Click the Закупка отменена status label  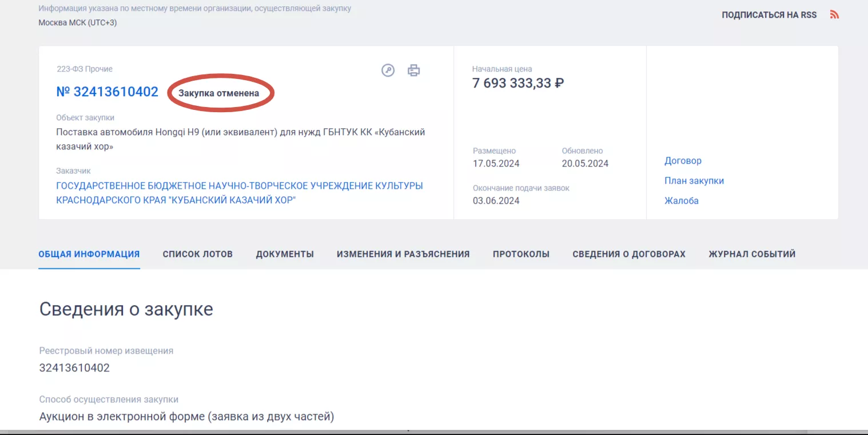click(x=219, y=93)
